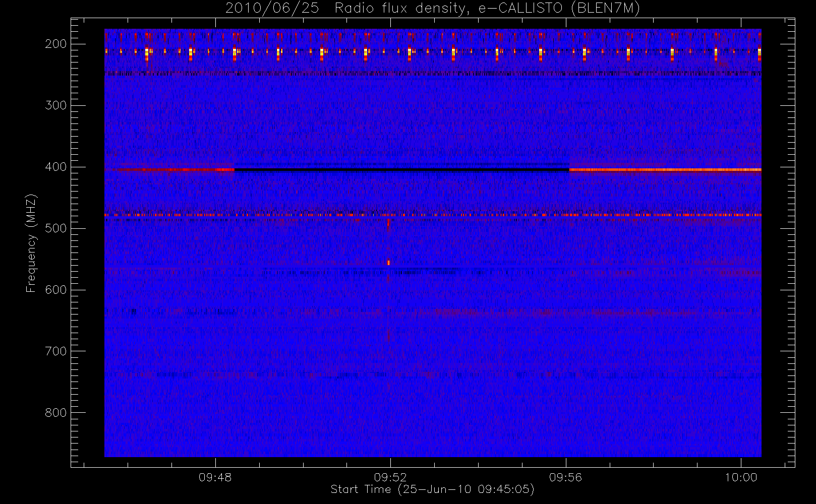816x504 pixels.
Task: Click the black band segment near 400 MHz
Action: coord(402,170)
